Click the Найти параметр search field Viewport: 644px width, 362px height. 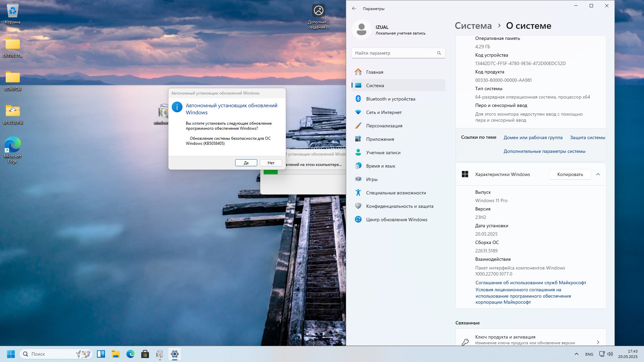(x=398, y=53)
